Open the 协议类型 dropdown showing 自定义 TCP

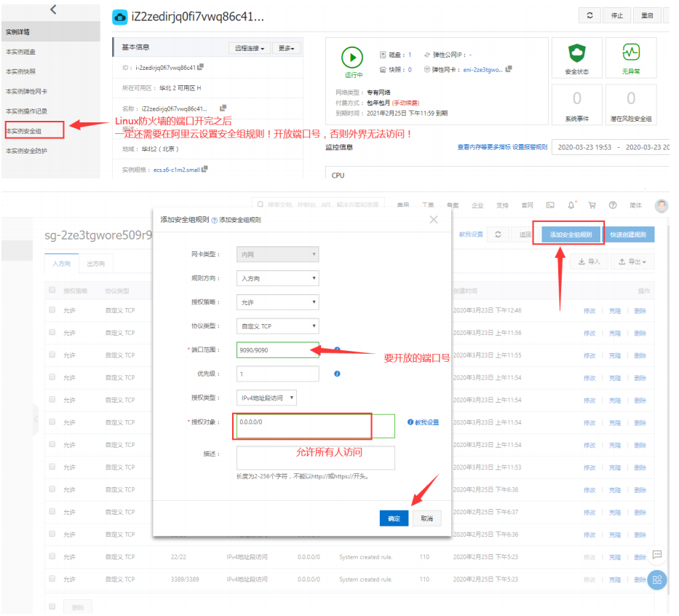[278, 326]
